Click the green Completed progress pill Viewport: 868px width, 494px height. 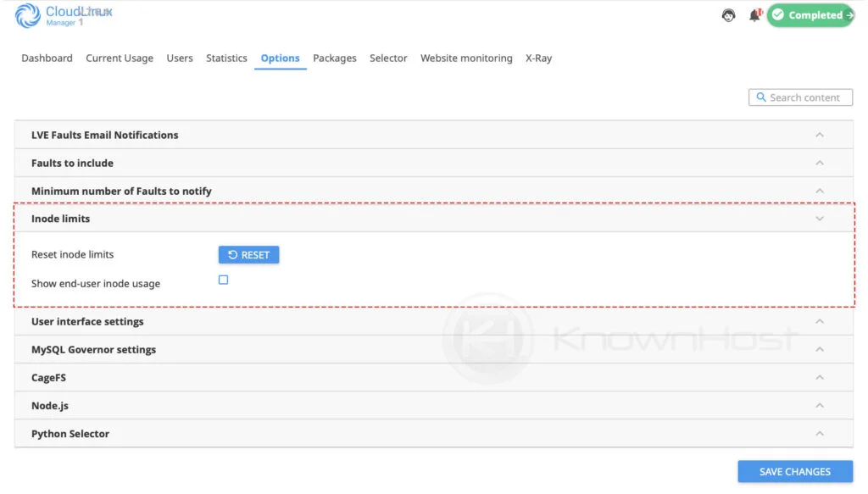[810, 14]
